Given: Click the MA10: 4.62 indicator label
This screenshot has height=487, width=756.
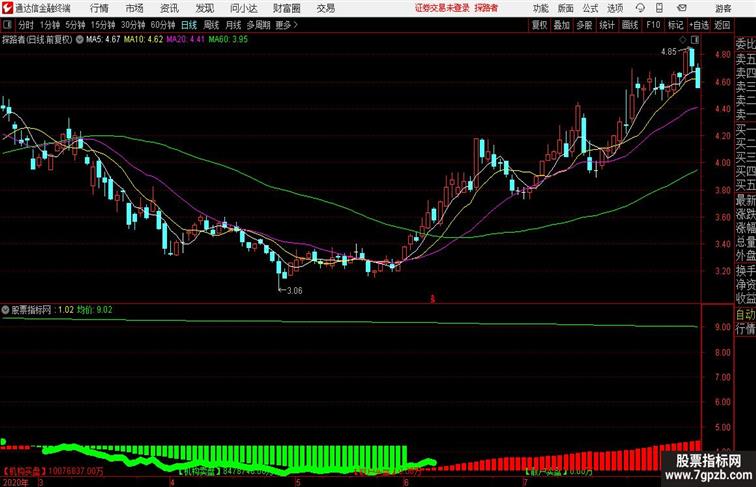Looking at the screenshot, I should coord(143,40).
